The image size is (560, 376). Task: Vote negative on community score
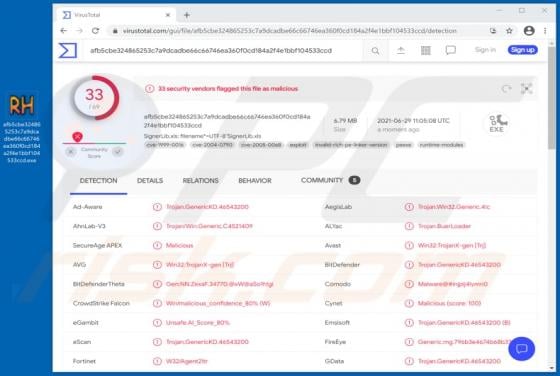point(71,152)
